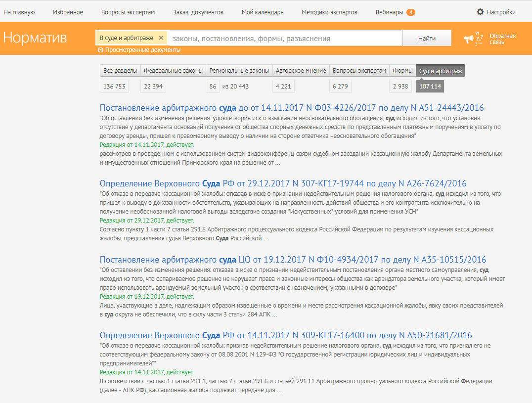The image size is (532, 403).
Task: Open Определение N 309-КГ17-16400 result
Action: coord(286,335)
